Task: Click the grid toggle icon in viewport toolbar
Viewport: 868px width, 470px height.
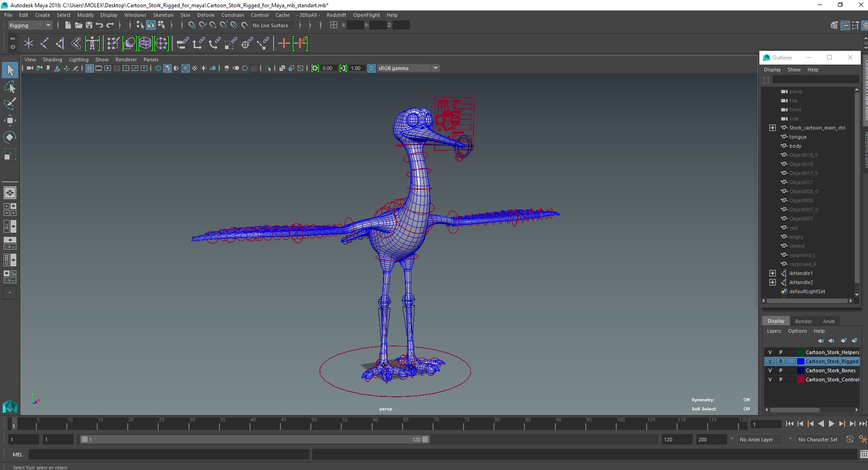Action: 90,68
